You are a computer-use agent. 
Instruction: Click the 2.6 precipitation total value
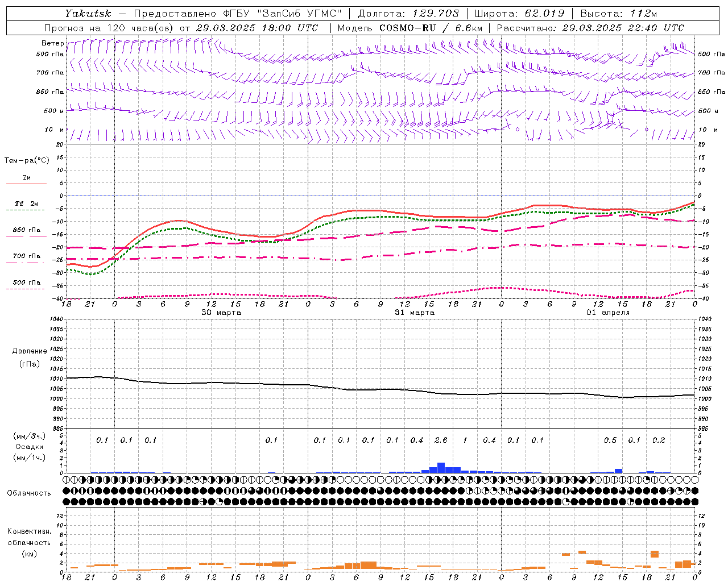point(441,440)
